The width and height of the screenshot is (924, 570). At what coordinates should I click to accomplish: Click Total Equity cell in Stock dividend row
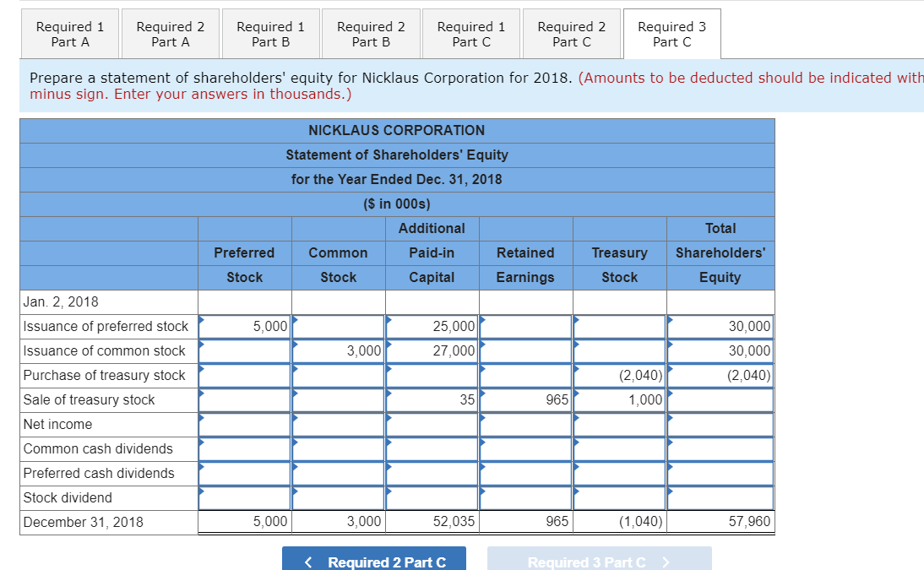(720, 498)
